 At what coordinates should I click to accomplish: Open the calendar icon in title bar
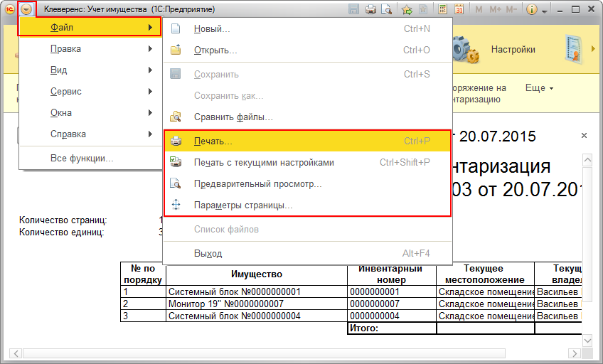click(459, 9)
